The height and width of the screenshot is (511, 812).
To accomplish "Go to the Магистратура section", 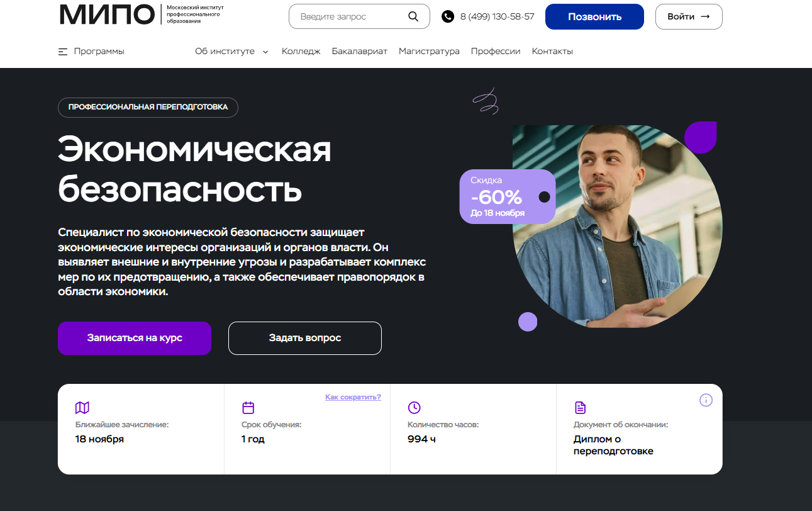I will pos(429,52).
